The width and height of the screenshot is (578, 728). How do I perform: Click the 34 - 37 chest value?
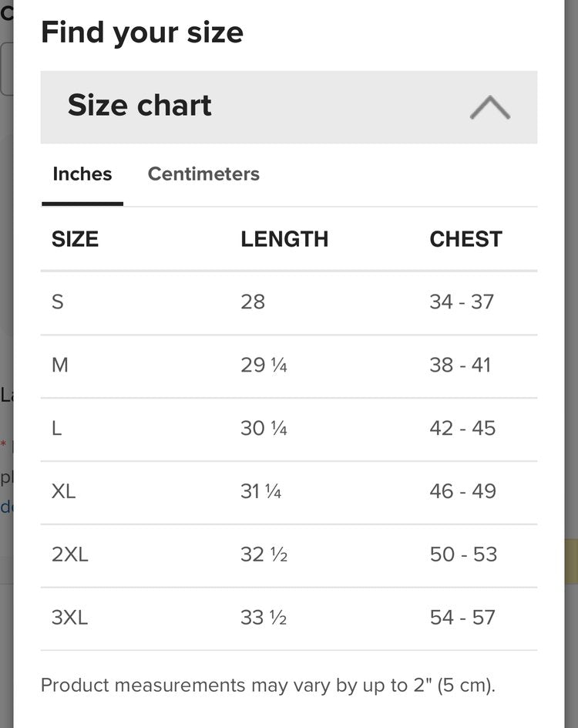(x=462, y=302)
